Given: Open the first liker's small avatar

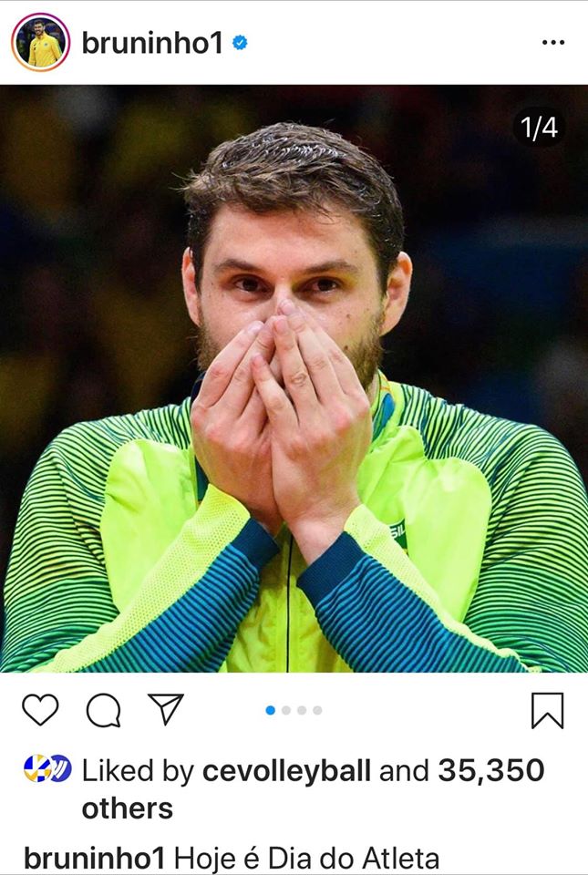Looking at the screenshot, I should point(36,767).
